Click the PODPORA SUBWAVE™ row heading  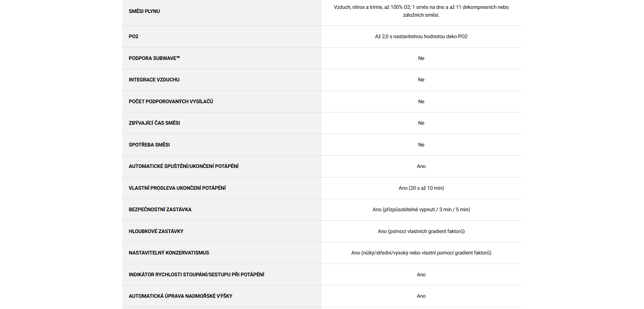(x=154, y=58)
